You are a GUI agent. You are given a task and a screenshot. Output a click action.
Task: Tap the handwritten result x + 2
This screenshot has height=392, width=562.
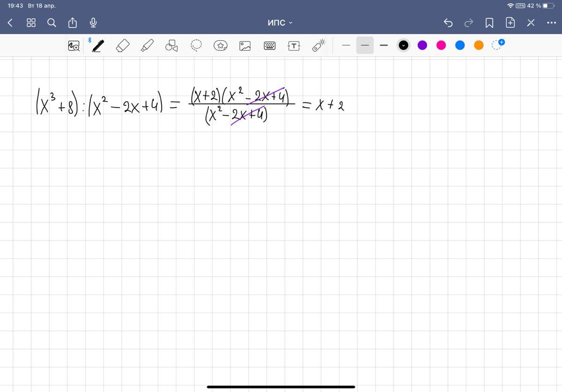329,106
